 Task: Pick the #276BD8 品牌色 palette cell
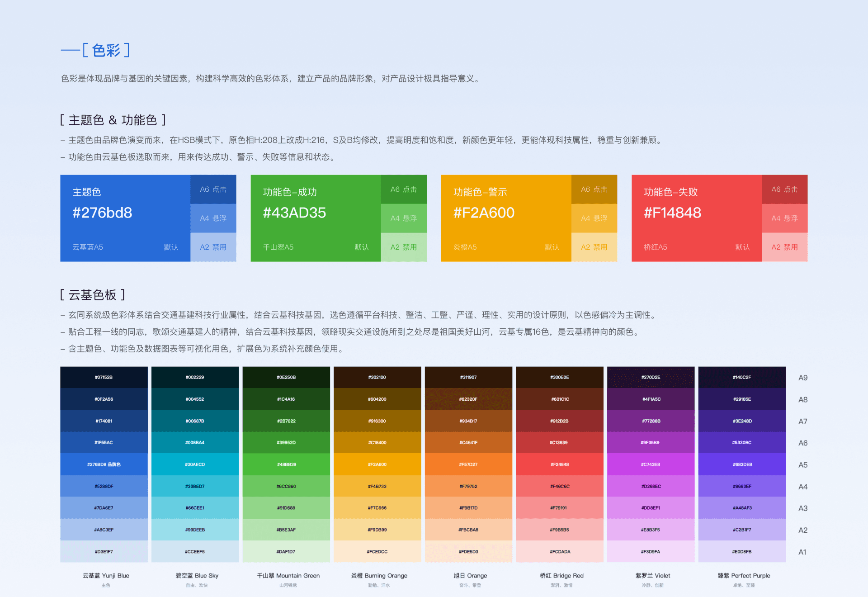coord(104,464)
